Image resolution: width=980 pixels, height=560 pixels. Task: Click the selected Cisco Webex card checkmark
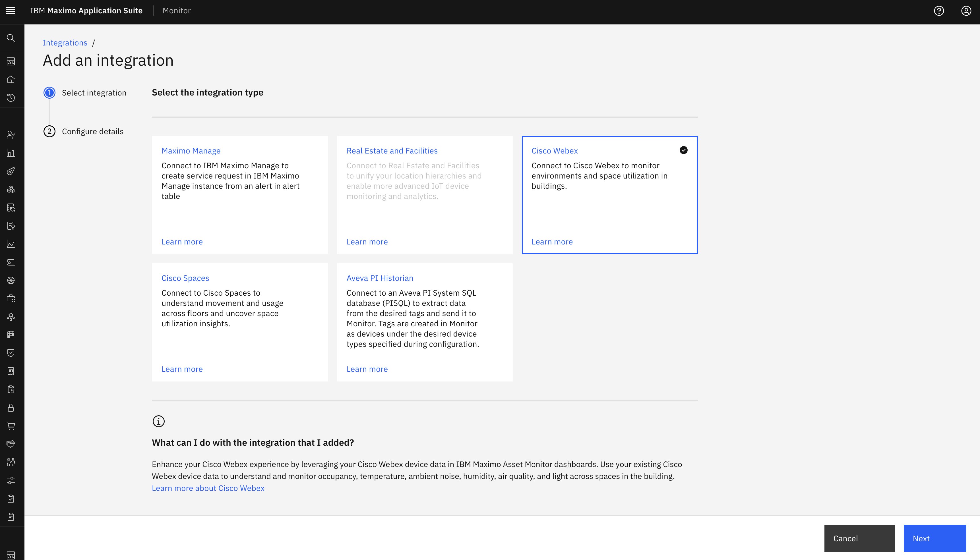point(683,150)
